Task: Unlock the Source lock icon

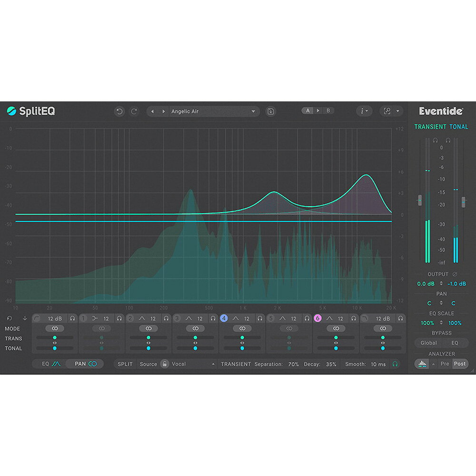Action: (x=165, y=364)
